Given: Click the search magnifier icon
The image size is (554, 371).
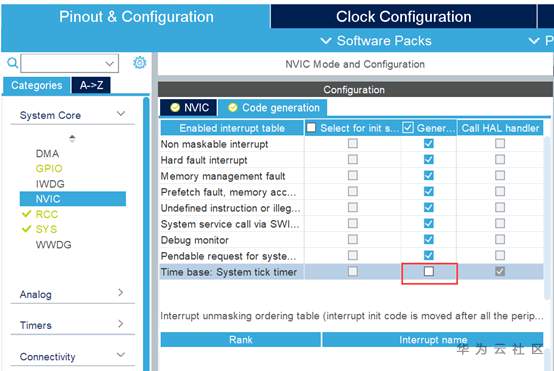Looking at the screenshot, I should [12, 63].
